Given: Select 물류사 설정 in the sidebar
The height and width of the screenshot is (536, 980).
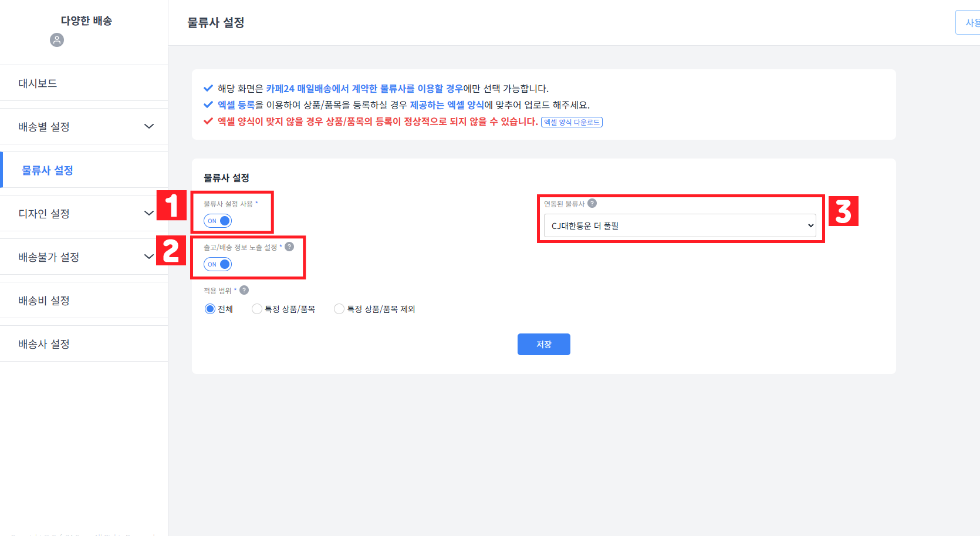Looking at the screenshot, I should (84, 169).
